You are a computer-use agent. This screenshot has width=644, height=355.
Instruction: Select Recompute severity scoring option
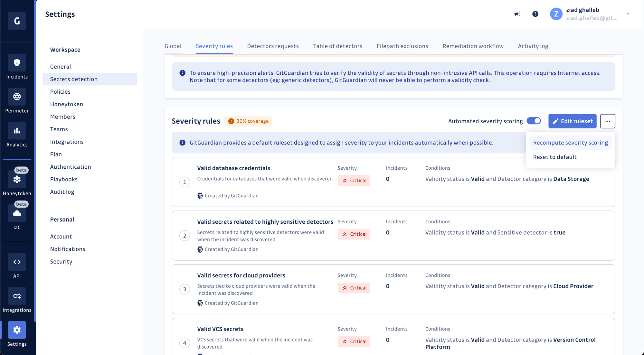click(x=570, y=143)
